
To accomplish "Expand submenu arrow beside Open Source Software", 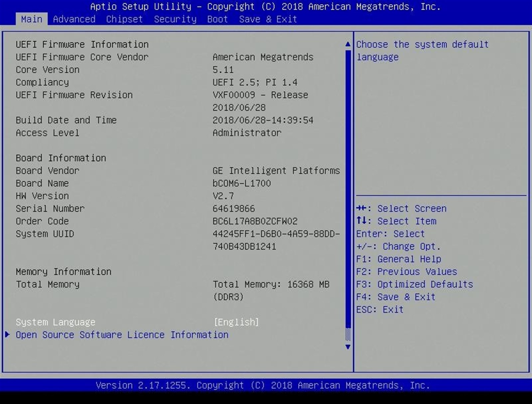I will tap(7, 335).
